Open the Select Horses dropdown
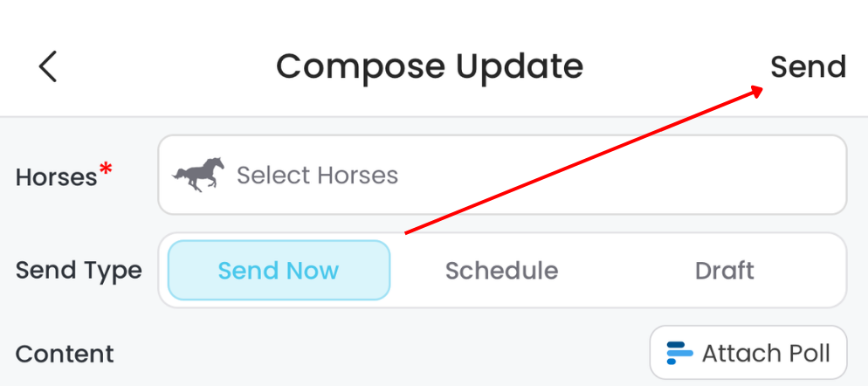Screen dimensions: 868x386 tap(501, 175)
